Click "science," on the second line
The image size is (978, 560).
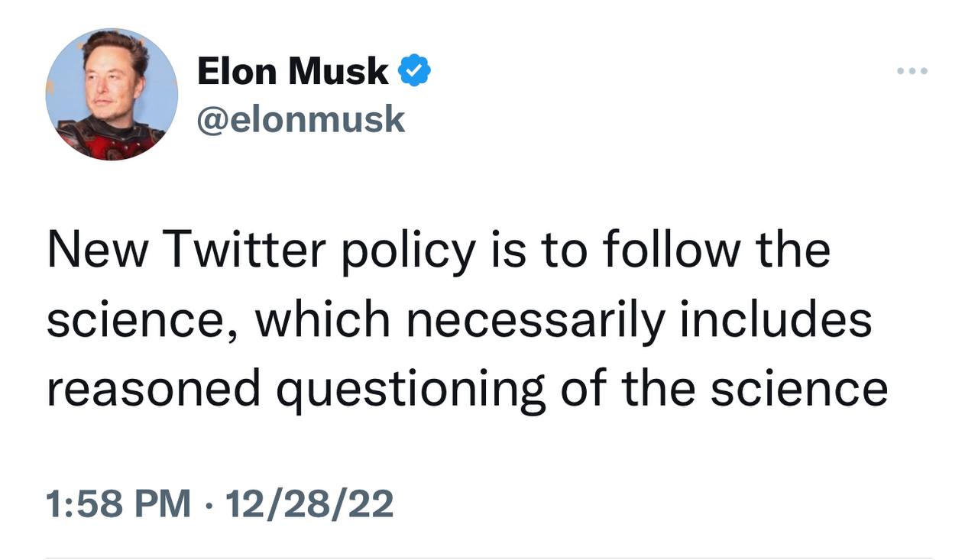pyautogui.click(x=142, y=321)
